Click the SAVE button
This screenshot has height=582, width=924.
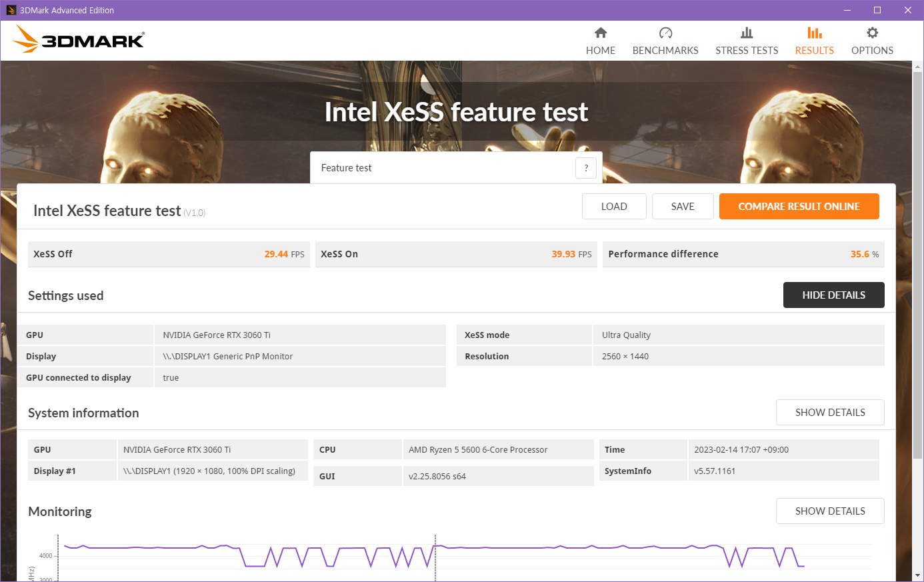[683, 207]
